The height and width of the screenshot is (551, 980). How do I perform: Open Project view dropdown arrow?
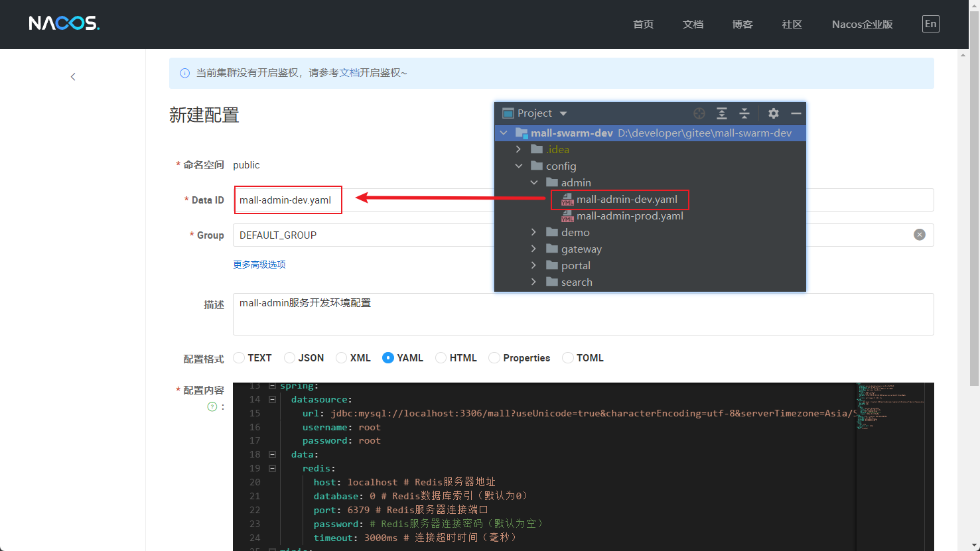(563, 114)
